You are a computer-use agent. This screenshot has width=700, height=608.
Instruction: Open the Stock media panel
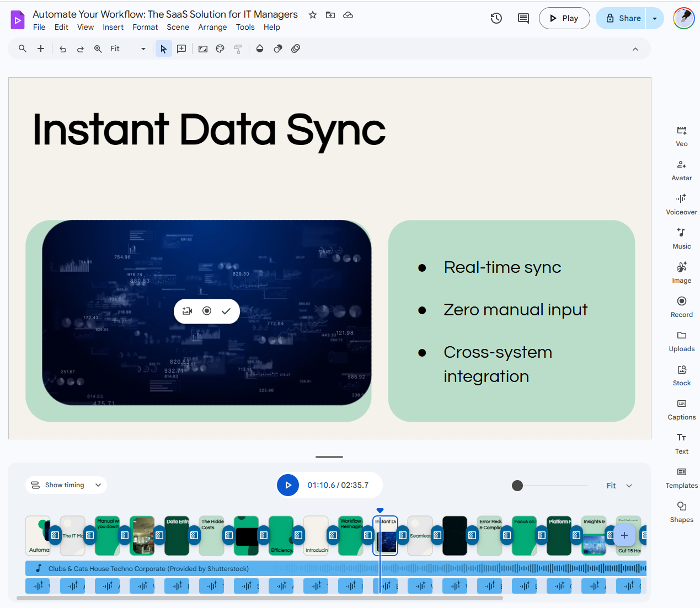(681, 375)
